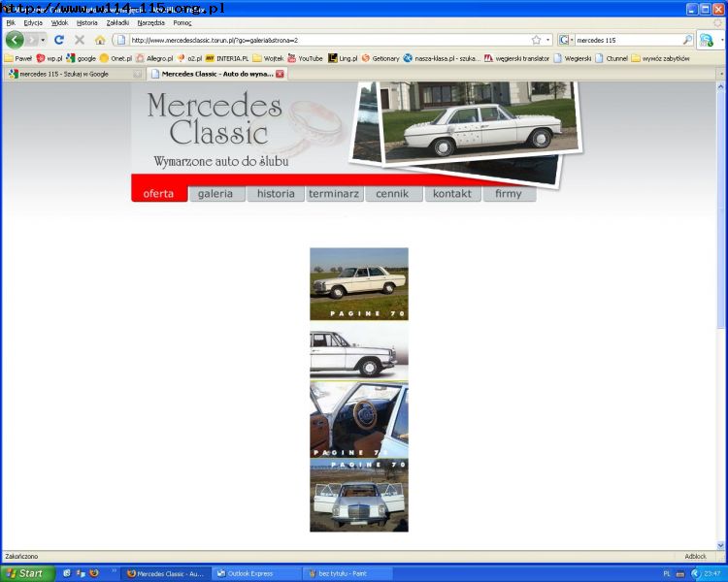
Task: Open the Plik menu
Action: 11,22
